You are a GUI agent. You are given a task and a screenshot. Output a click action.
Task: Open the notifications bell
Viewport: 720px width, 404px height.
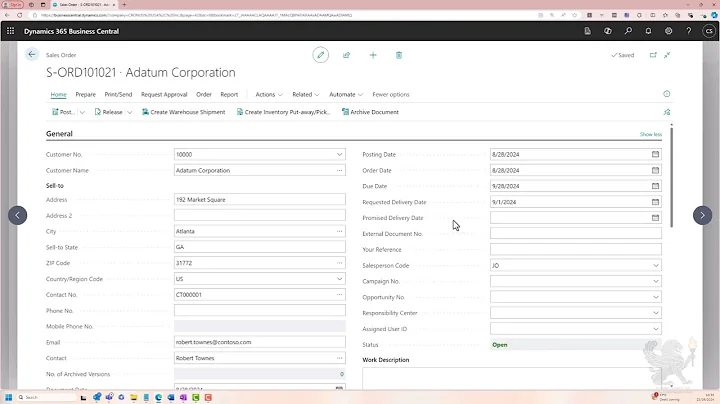click(648, 31)
